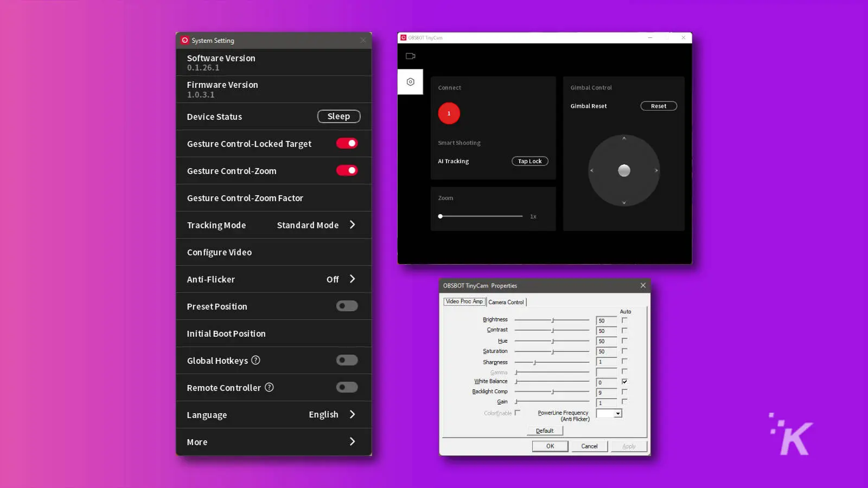Click the White Balance value field
This screenshot has height=488, width=868.
click(607, 382)
